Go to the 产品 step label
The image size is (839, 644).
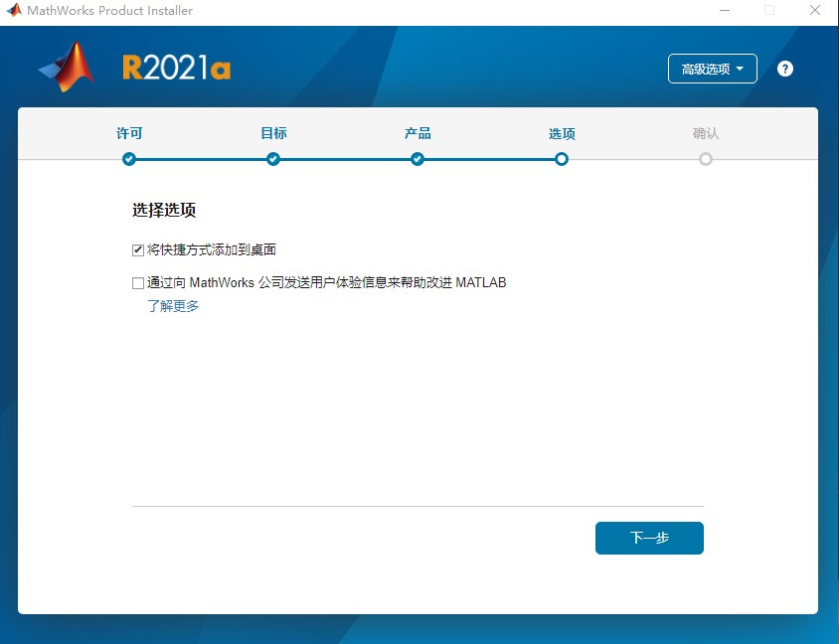[x=418, y=133]
